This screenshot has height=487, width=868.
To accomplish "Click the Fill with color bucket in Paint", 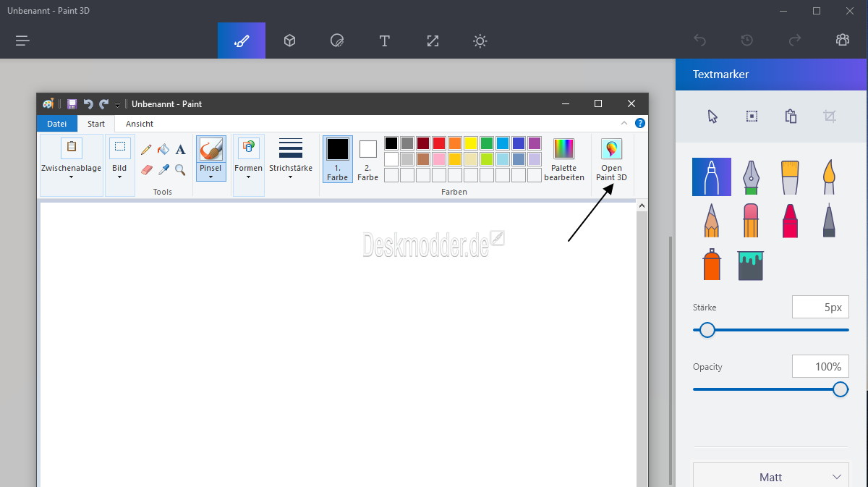I will coord(163,150).
